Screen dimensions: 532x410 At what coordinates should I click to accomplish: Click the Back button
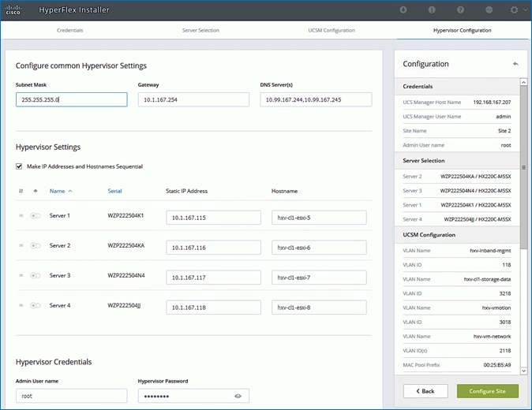tap(425, 391)
